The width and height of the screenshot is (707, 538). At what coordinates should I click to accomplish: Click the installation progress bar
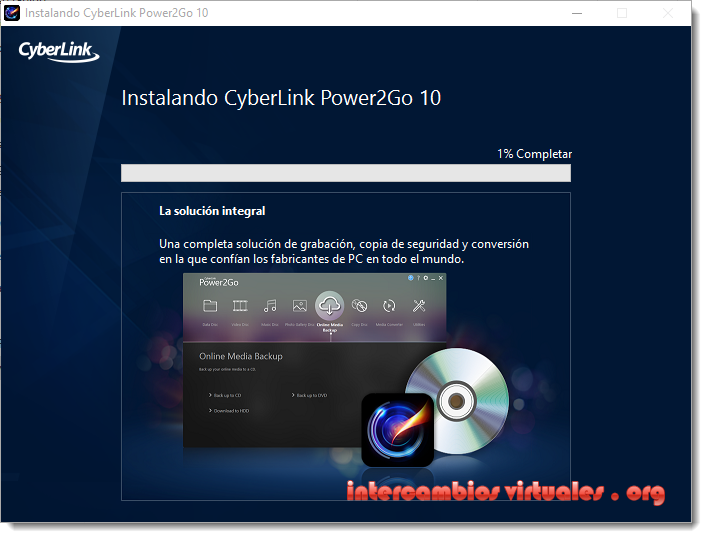point(346,173)
